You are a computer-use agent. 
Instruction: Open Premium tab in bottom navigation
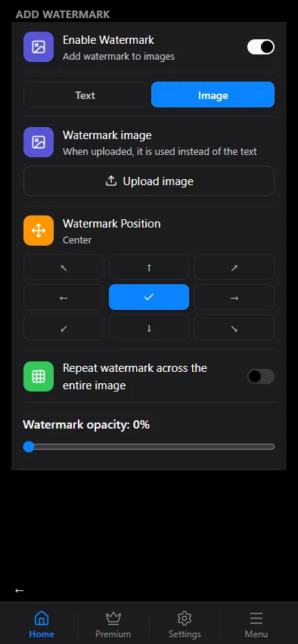[113, 624]
